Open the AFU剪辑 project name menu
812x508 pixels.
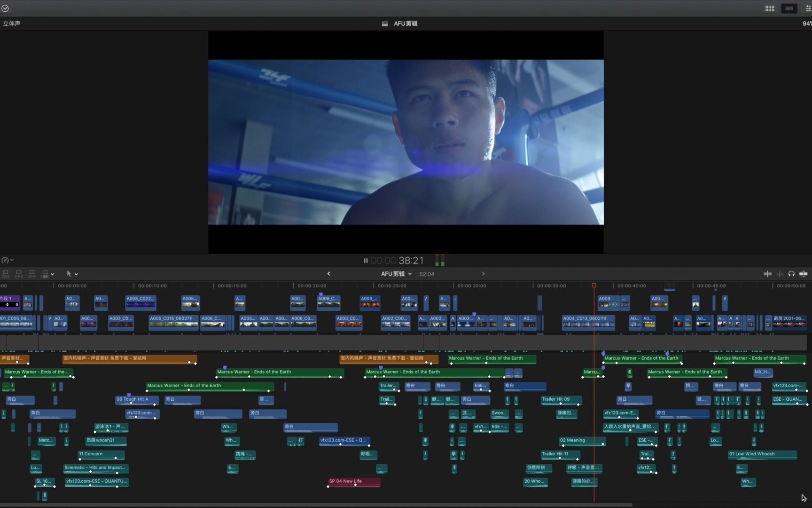click(396, 274)
